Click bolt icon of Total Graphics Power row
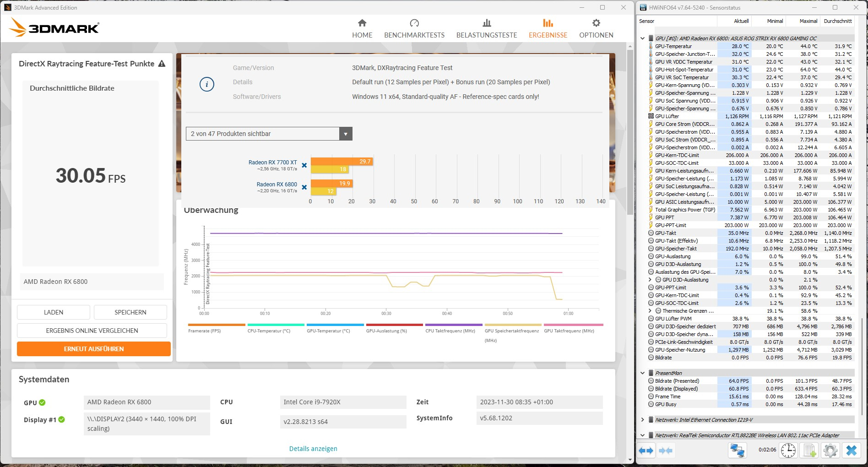This screenshot has width=868, height=467. (651, 210)
